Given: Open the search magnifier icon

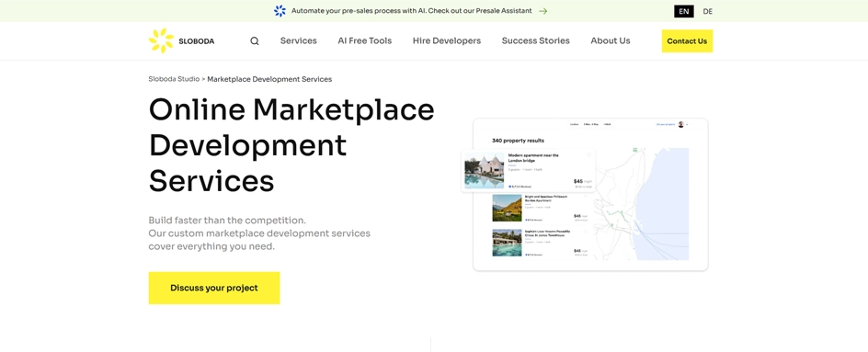Looking at the screenshot, I should (255, 41).
